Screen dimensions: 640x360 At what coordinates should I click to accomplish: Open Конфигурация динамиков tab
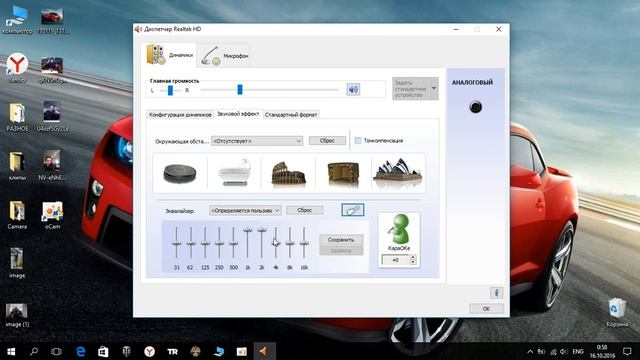click(180, 115)
